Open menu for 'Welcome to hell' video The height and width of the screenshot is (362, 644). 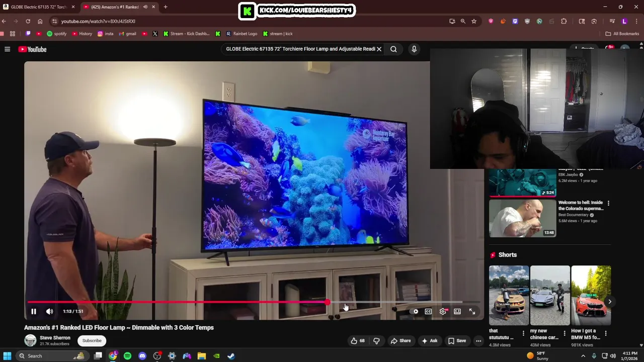pos(608,203)
